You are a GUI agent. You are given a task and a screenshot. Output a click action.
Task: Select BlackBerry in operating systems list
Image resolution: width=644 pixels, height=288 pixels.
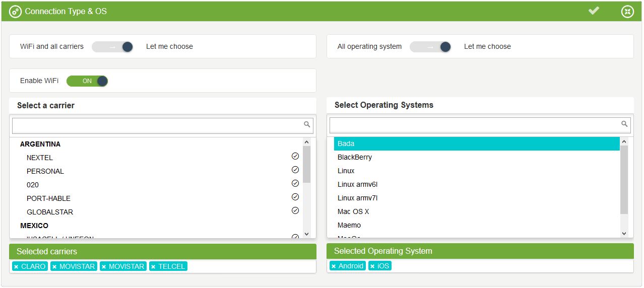[x=477, y=157]
